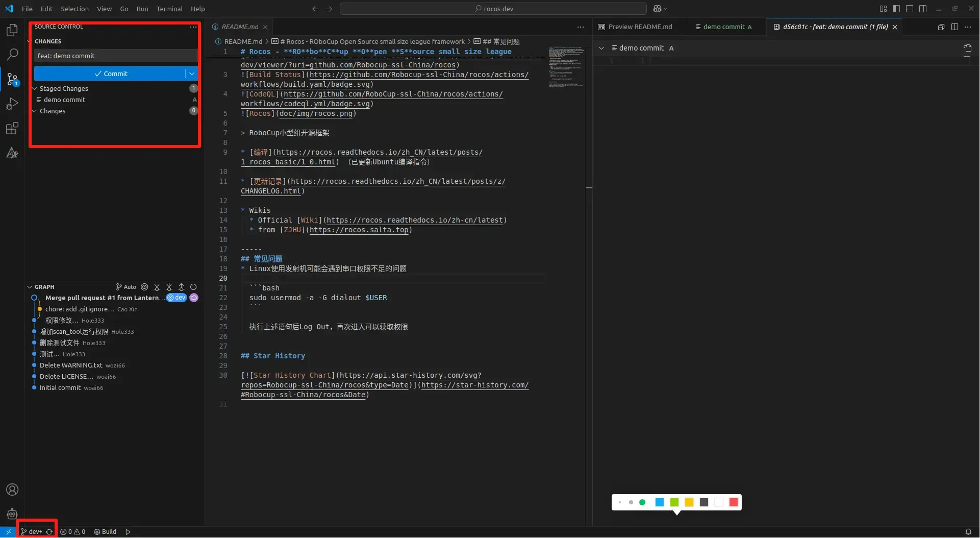Collapse the Changes group in Source Control
Image resolution: width=980 pixels, height=538 pixels.
(x=35, y=111)
